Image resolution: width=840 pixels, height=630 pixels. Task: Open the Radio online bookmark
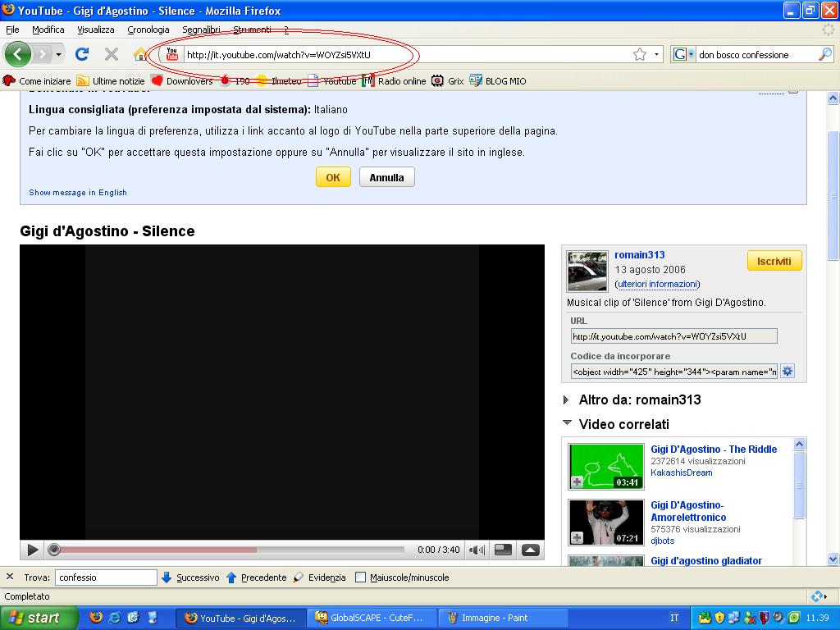[395, 81]
